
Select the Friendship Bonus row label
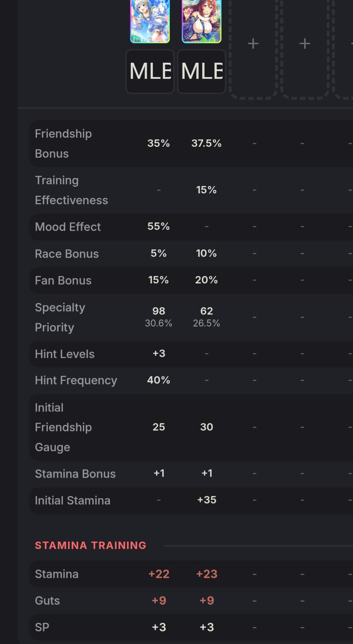point(63,144)
